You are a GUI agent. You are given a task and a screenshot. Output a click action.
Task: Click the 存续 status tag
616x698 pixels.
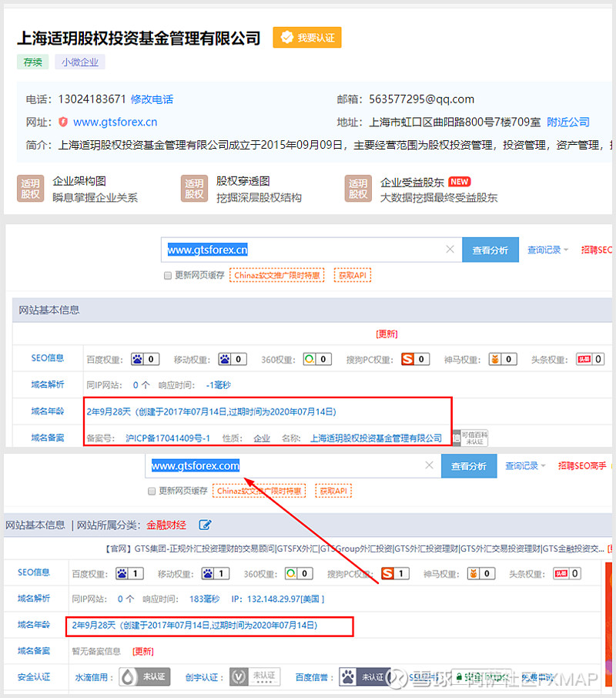coord(32,62)
